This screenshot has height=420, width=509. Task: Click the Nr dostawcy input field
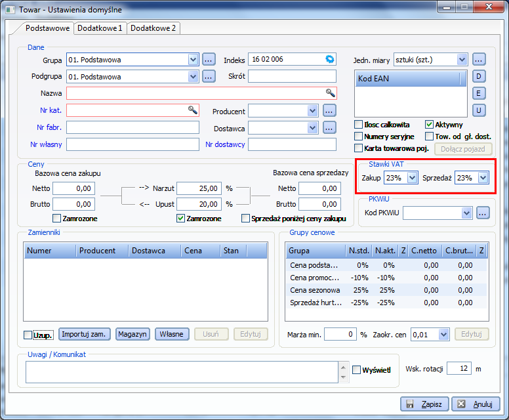click(292, 144)
